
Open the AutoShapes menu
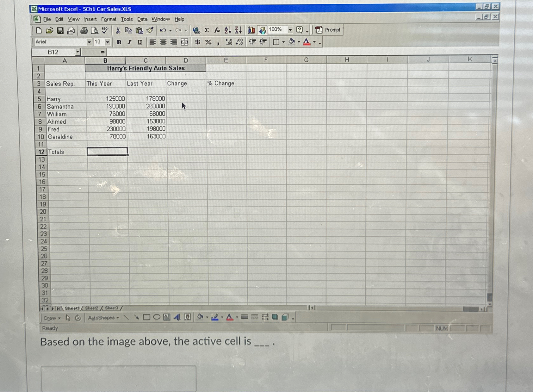click(x=103, y=318)
